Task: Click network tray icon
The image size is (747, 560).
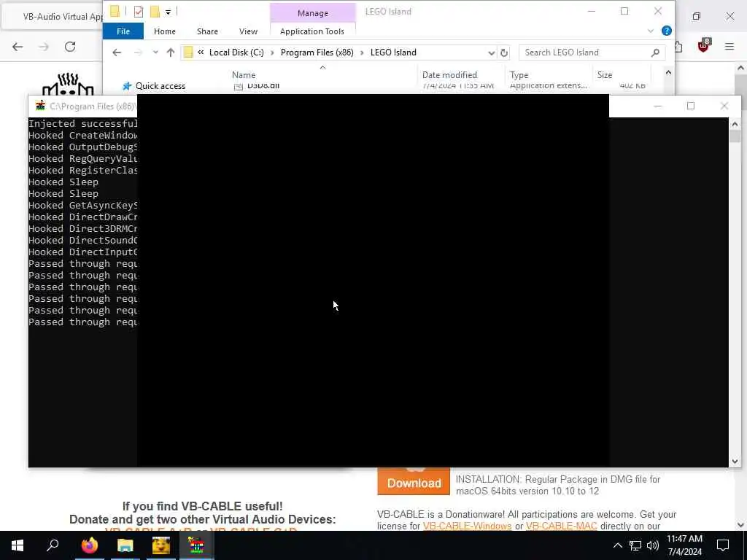Action: (x=635, y=545)
